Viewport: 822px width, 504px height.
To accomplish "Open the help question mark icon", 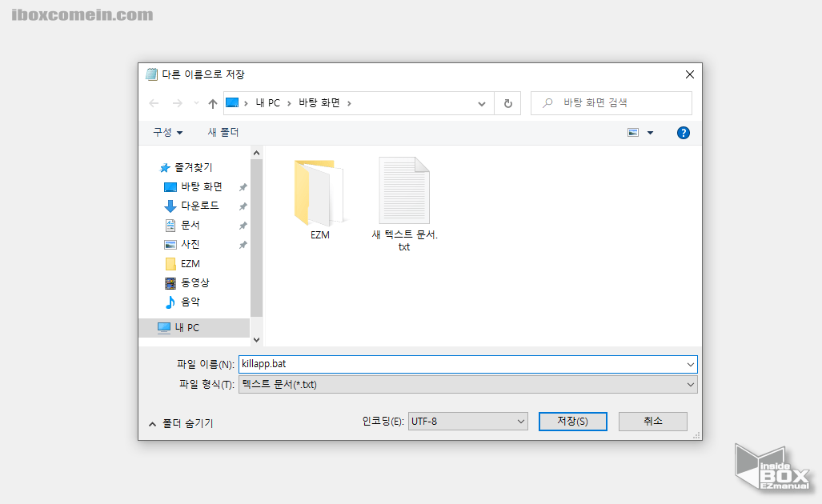I will coord(683,132).
